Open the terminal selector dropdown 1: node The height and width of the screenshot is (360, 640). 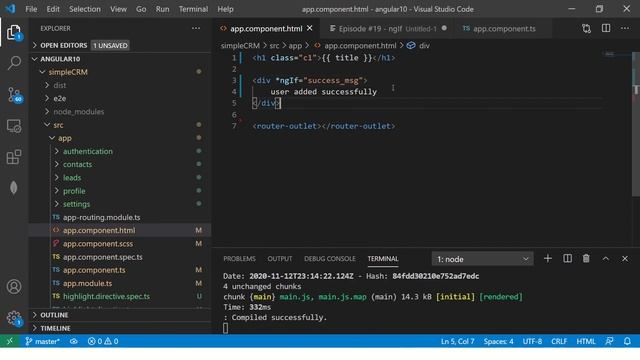coord(482,259)
